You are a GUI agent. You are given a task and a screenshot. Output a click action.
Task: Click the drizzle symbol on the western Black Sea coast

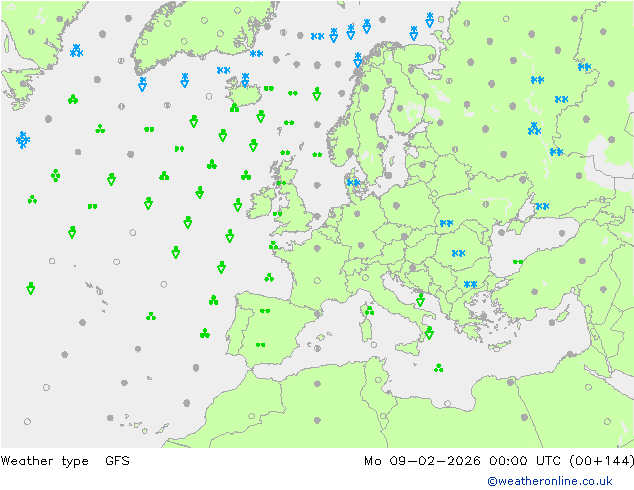pyautogui.click(x=518, y=262)
